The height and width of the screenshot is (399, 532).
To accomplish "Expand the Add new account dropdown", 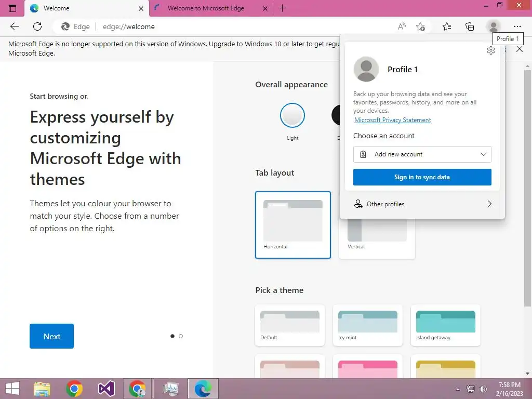I will (x=422, y=154).
